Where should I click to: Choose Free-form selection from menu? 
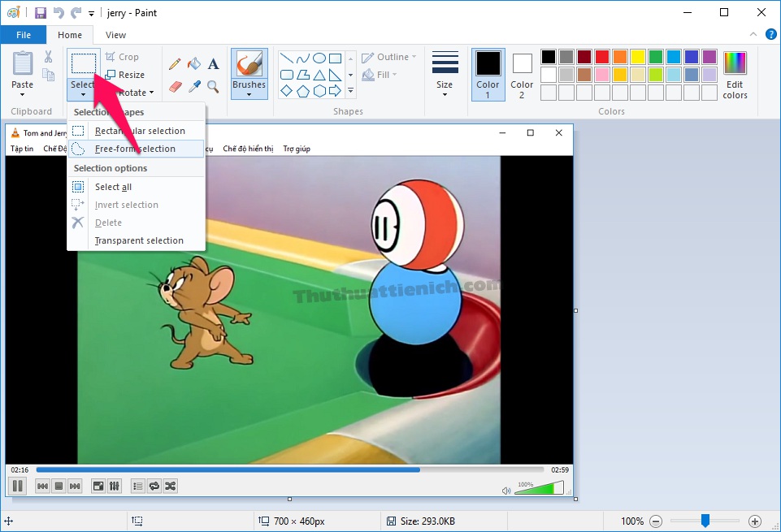[135, 149]
